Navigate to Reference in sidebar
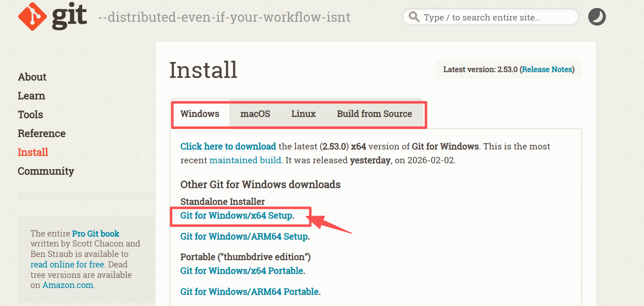Image resolution: width=644 pixels, height=306 pixels. pyautogui.click(x=42, y=134)
